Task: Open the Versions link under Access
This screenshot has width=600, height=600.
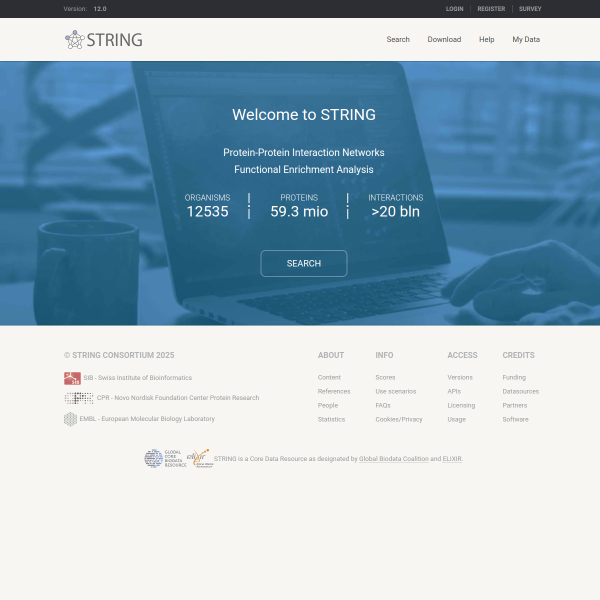Action: tap(460, 377)
